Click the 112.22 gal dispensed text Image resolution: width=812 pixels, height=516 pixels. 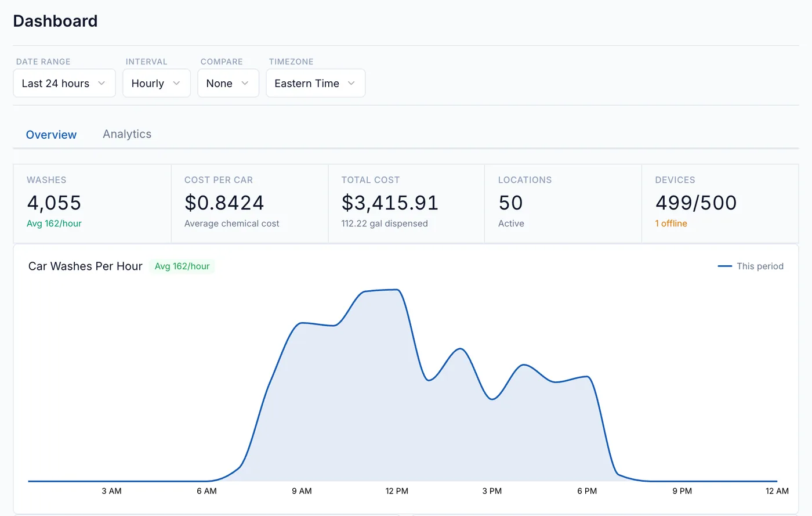coord(385,223)
